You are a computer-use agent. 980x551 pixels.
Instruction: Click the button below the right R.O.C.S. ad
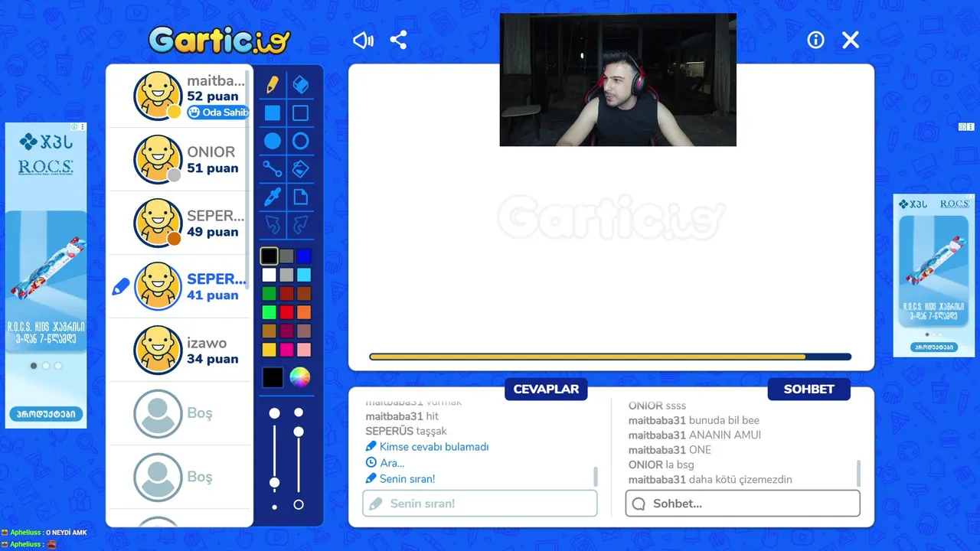(934, 347)
